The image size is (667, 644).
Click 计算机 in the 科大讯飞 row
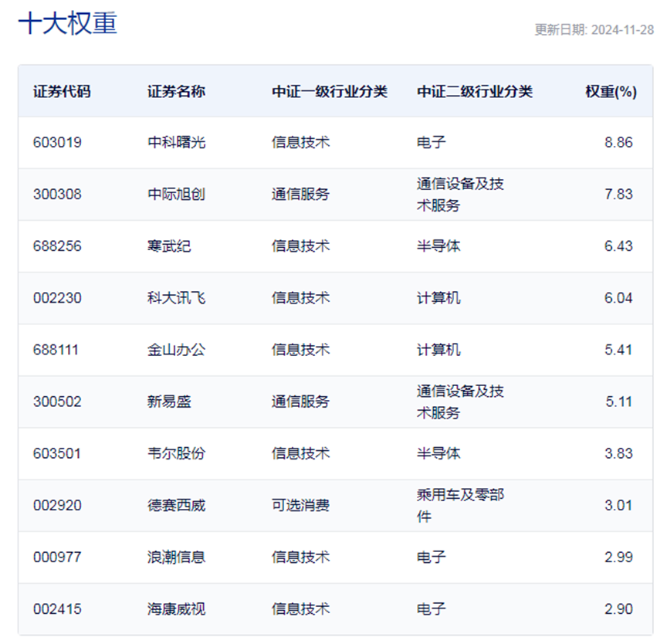pos(438,298)
